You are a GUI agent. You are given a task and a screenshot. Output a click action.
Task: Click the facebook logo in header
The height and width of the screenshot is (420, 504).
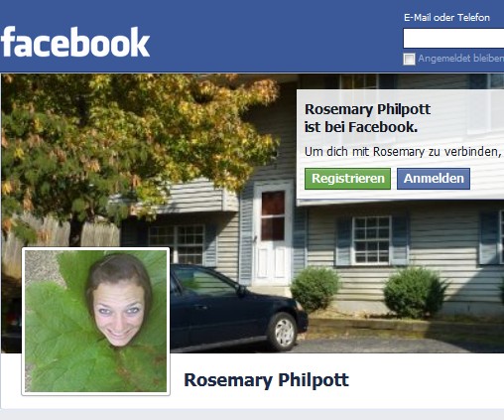click(75, 42)
